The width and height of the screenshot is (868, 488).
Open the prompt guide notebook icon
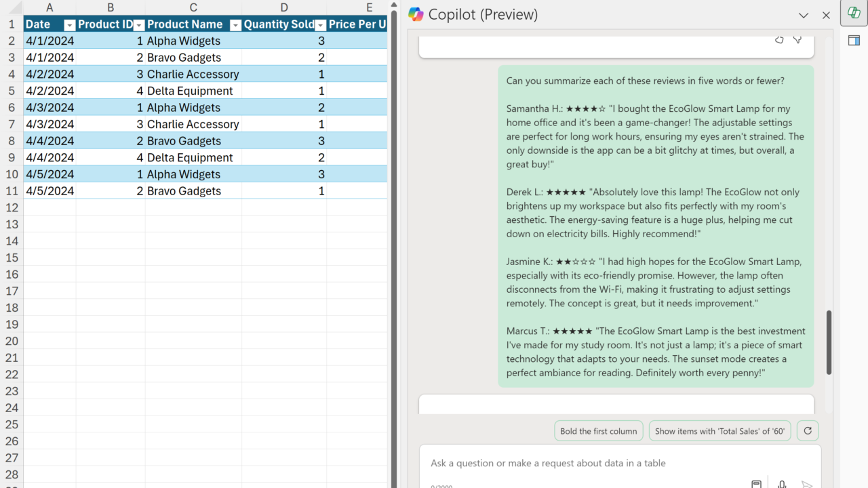pos(756,484)
